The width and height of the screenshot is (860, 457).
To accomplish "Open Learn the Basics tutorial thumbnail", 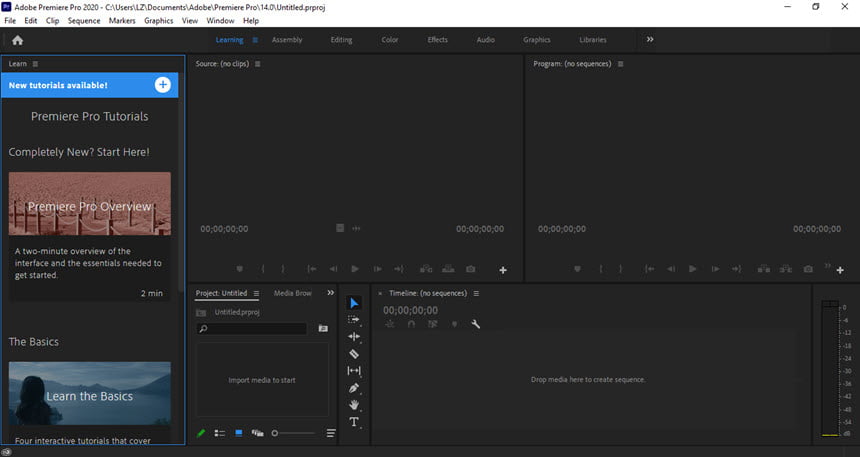I will [x=89, y=393].
